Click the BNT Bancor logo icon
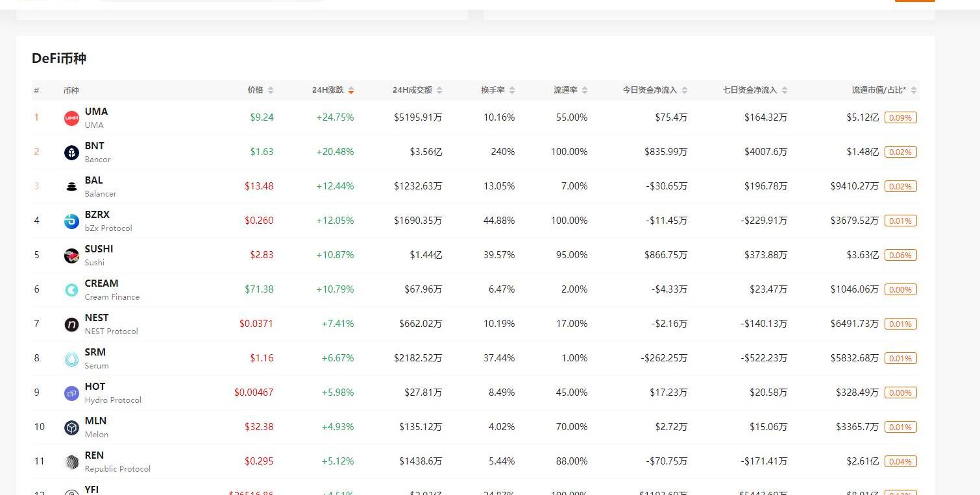 point(71,152)
